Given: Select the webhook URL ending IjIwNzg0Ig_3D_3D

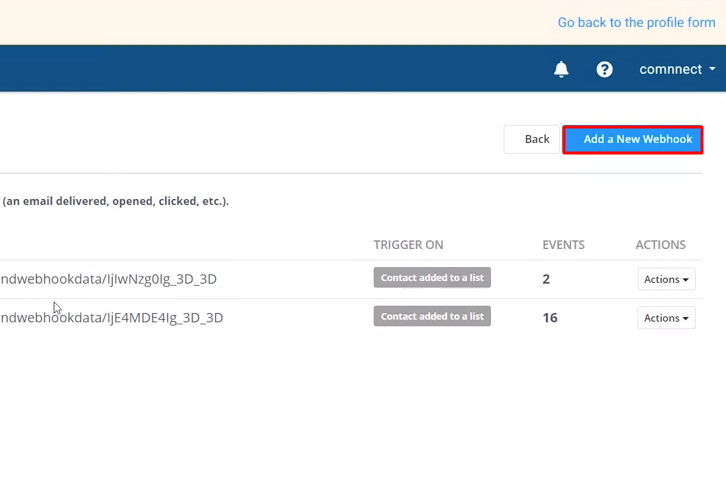Looking at the screenshot, I should (110, 279).
